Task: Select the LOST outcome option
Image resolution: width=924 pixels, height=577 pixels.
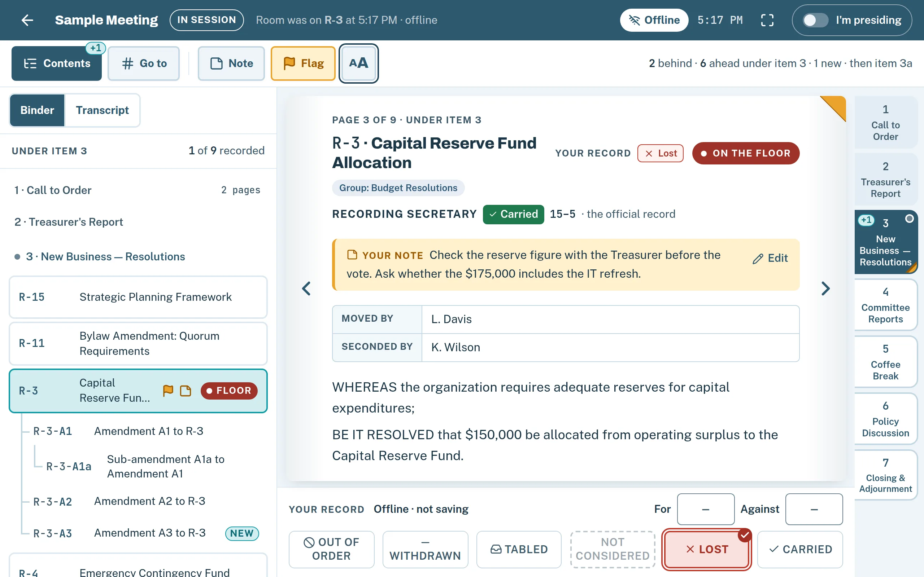Action: (x=706, y=549)
